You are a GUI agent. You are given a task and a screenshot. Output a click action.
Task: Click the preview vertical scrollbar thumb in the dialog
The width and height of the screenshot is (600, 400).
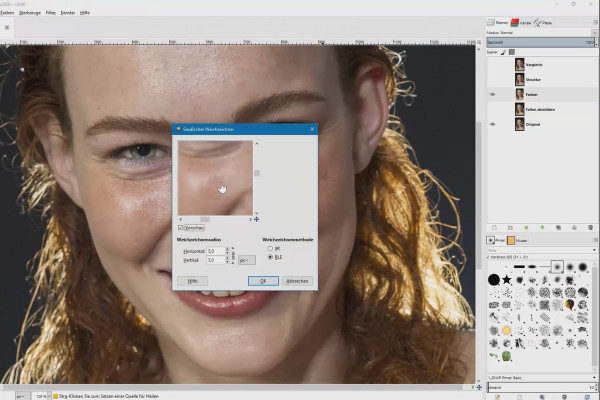click(x=257, y=173)
